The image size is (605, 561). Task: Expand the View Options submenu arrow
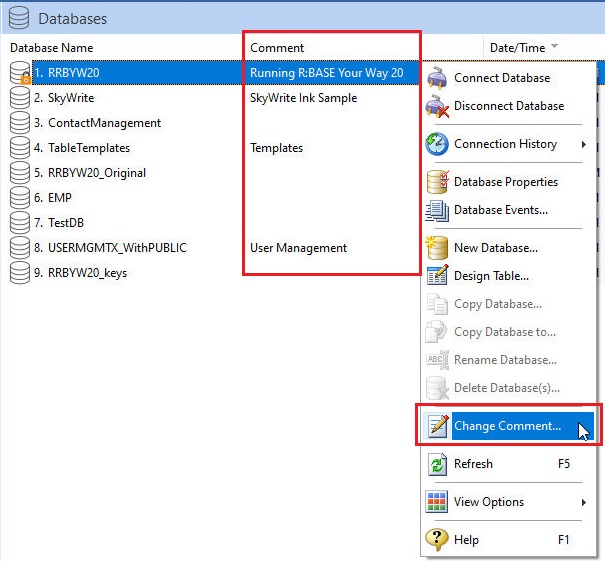click(584, 502)
